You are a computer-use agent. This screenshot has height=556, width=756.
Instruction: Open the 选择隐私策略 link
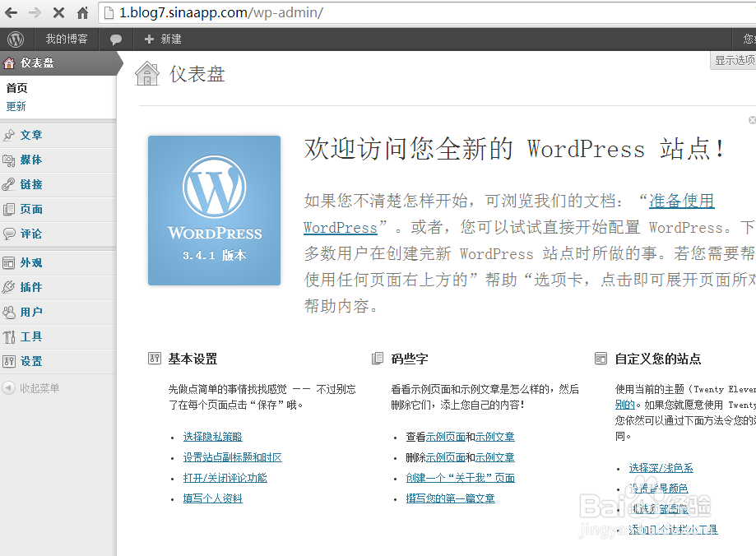tap(212, 437)
